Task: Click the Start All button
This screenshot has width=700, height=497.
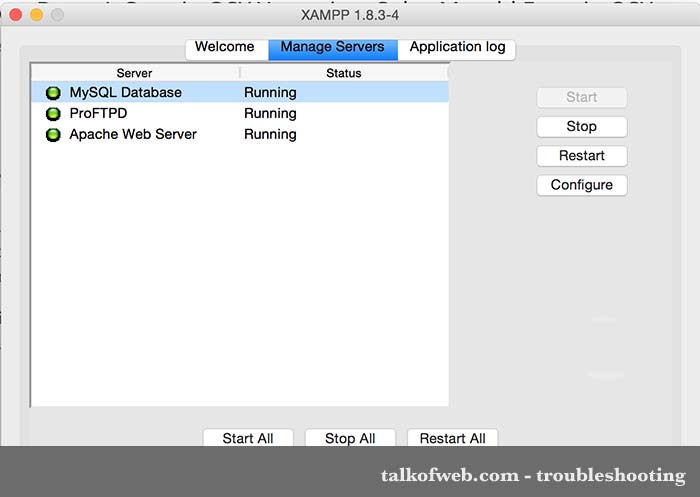Action: pyautogui.click(x=248, y=438)
